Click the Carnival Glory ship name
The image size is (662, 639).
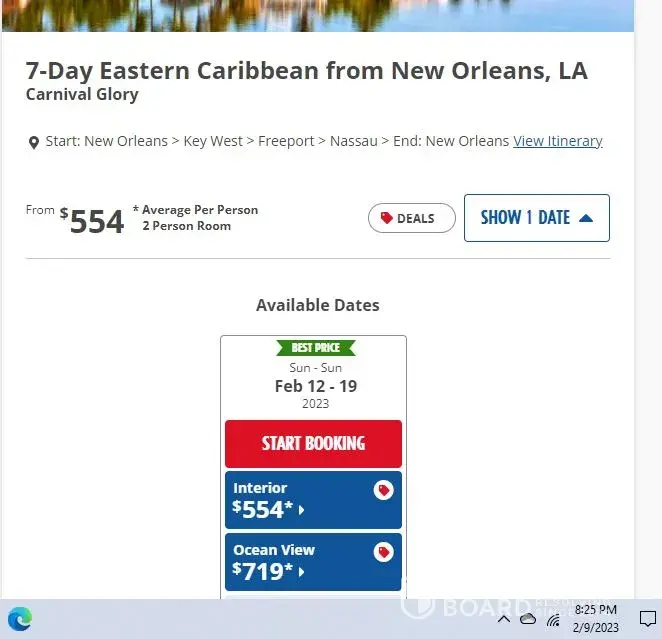click(x=82, y=95)
